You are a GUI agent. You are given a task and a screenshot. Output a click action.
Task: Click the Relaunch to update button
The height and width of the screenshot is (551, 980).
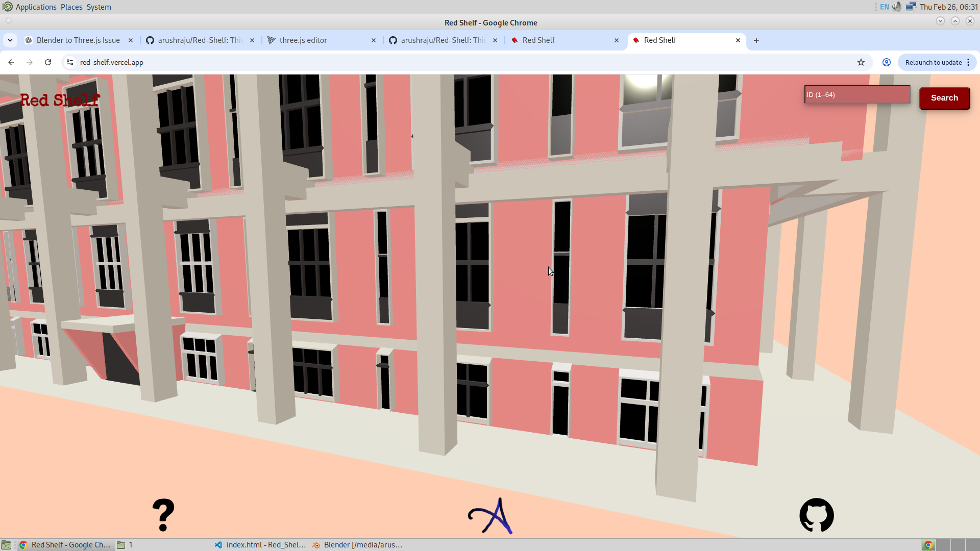[x=934, y=62]
